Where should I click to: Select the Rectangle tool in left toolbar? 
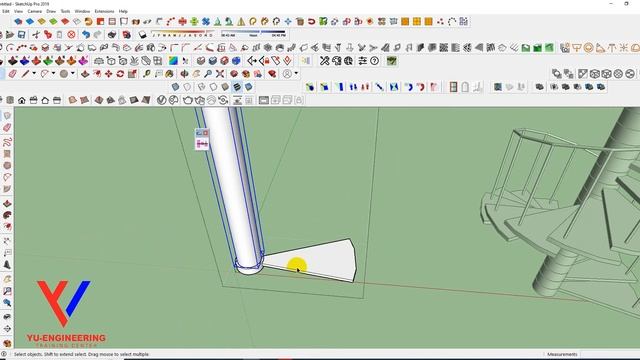tap(7, 154)
